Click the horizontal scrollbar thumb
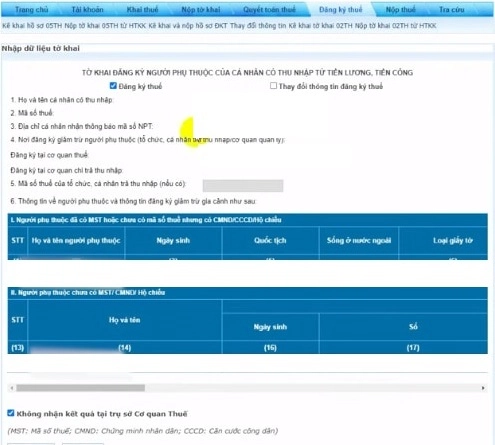Viewport: 495px width, 445px height. [x=80, y=388]
